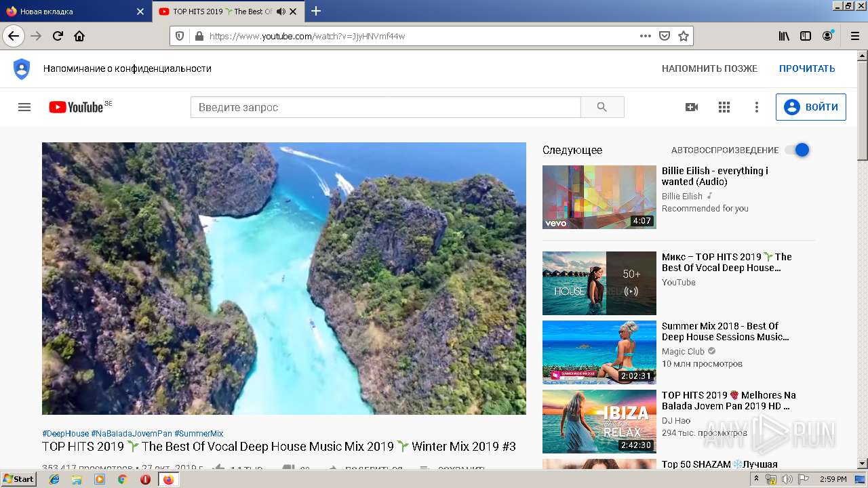Click the #NaBaladaJovemPan hashtag
The height and width of the screenshot is (488, 868).
coord(132,434)
